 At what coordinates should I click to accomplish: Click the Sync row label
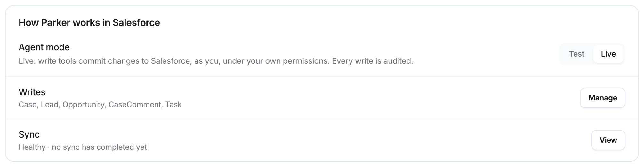tap(29, 135)
